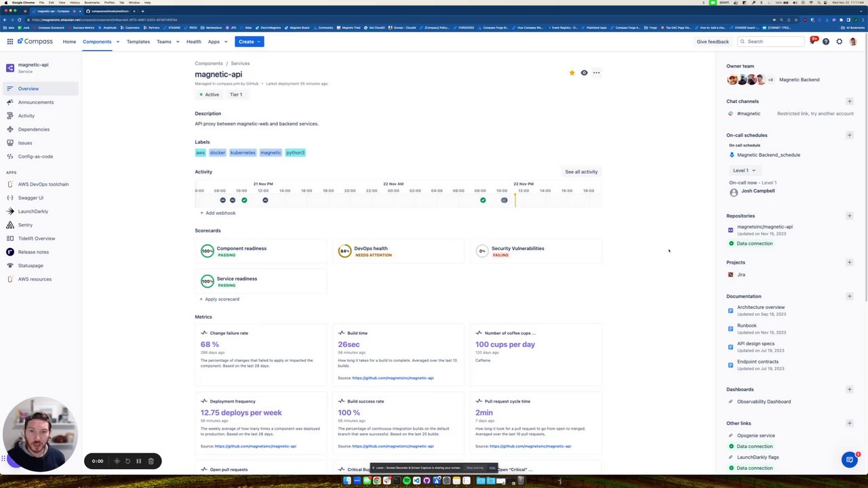
Task: Open Announcements in the sidebar
Action: point(36,102)
